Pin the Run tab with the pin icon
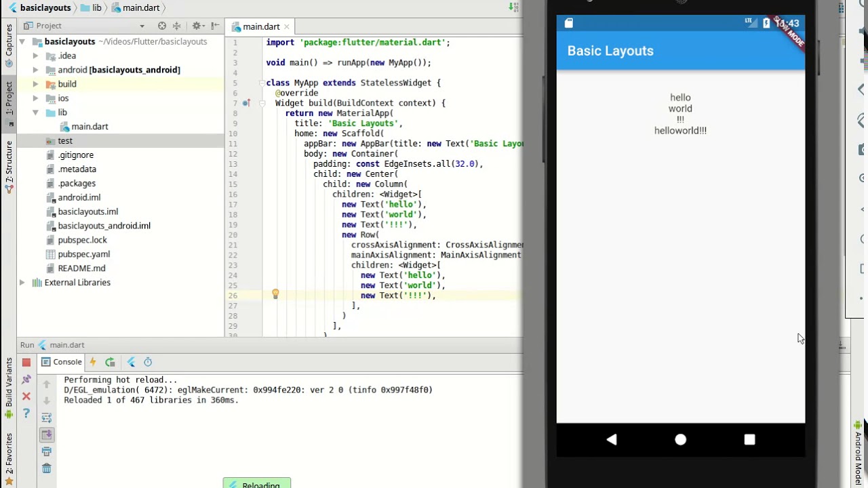 pos(26,380)
